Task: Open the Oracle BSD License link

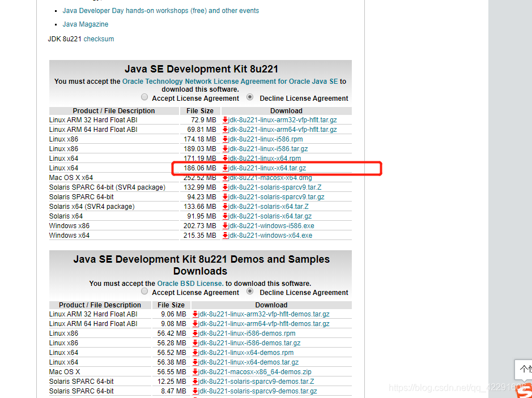Action: coord(190,284)
